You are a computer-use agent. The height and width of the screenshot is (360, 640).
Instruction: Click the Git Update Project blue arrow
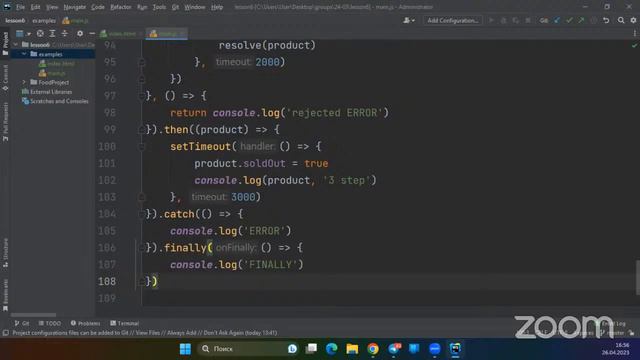557,20
